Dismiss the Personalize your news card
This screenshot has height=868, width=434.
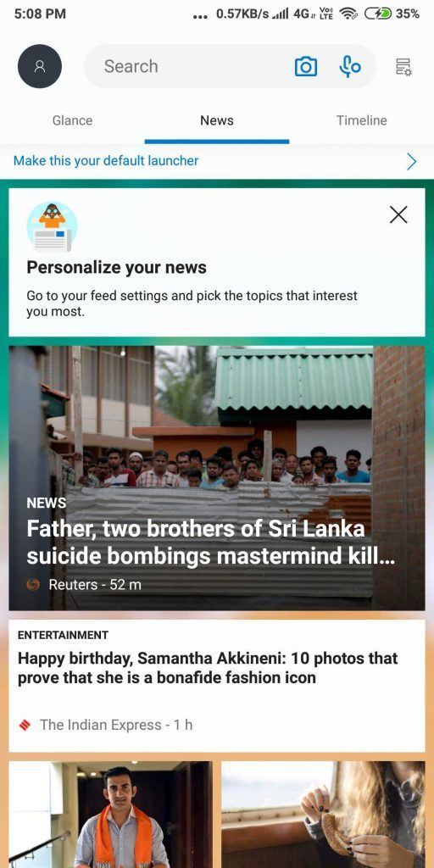click(x=398, y=214)
